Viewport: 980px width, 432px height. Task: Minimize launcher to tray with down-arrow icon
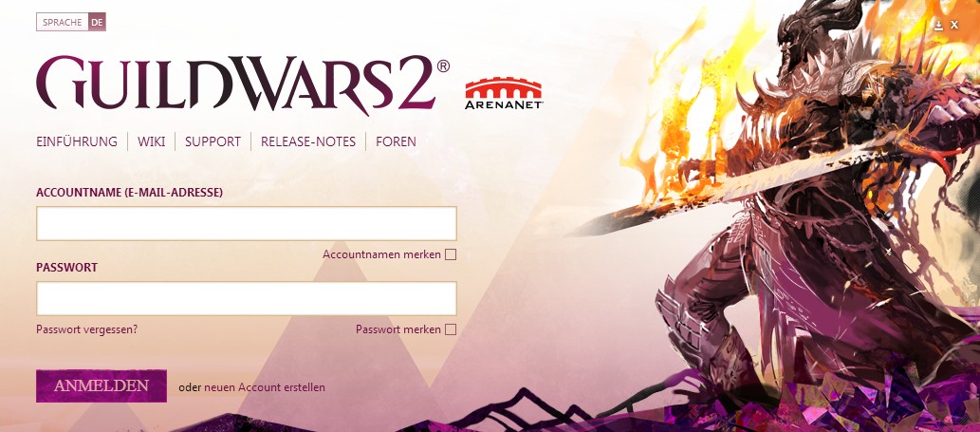pyautogui.click(x=939, y=25)
